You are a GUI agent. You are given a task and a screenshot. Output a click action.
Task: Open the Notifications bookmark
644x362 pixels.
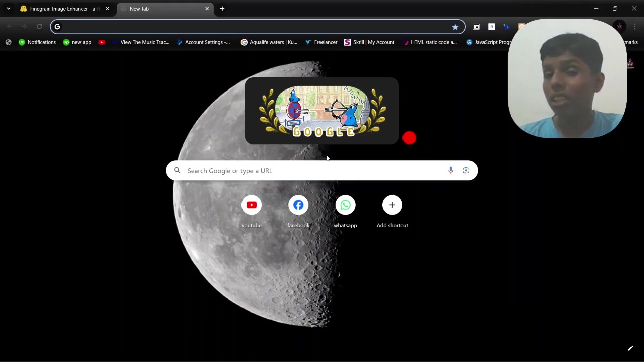[x=37, y=42]
